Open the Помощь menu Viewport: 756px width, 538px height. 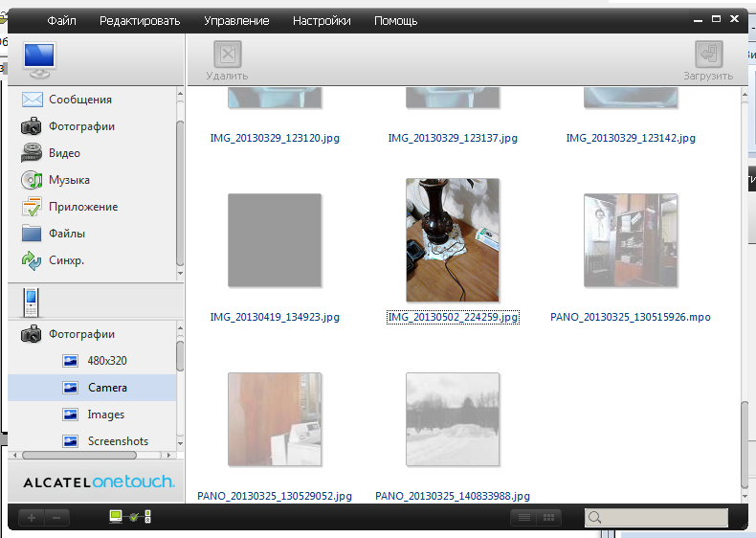click(395, 21)
